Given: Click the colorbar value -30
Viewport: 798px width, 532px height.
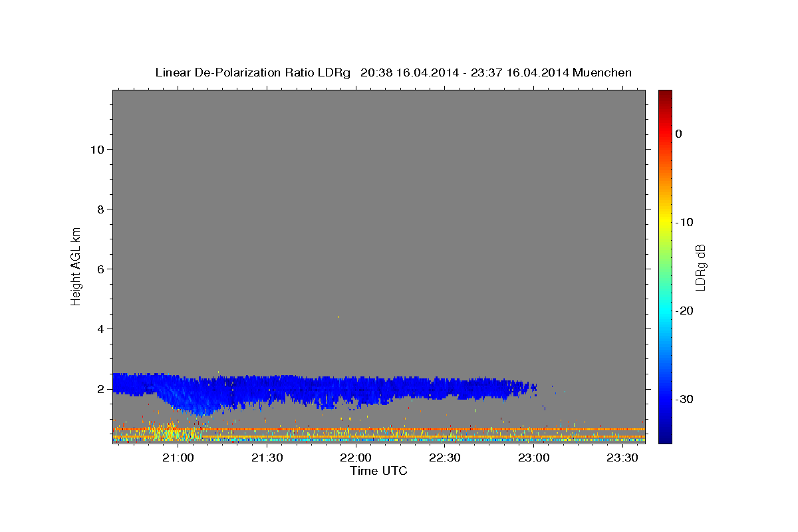Looking at the screenshot, I should tap(684, 399).
